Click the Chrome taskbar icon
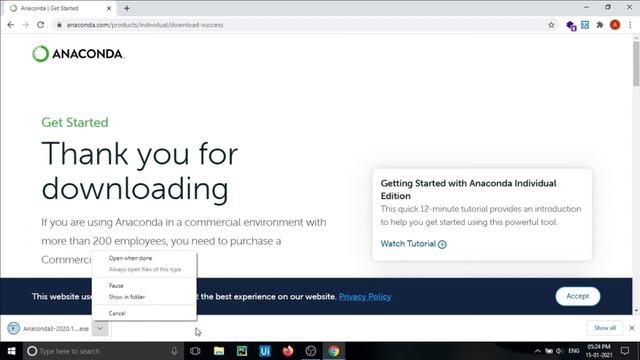Screen dimensions: 640x360 pyautogui.click(x=334, y=351)
